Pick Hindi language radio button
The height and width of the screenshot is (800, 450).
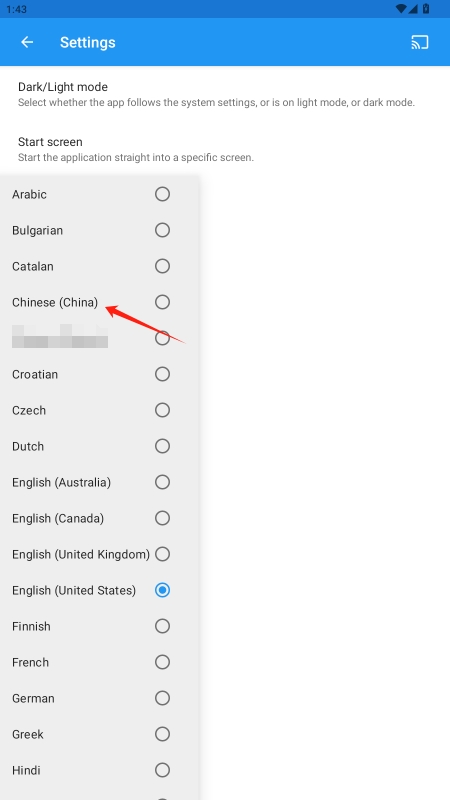pyautogui.click(x=162, y=770)
